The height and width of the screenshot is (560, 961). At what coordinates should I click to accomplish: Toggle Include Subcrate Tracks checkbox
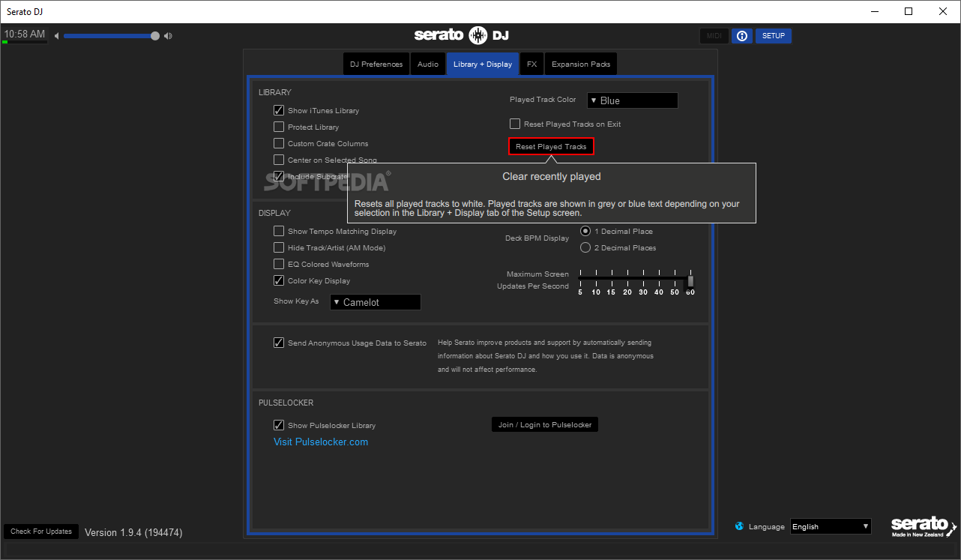(279, 176)
